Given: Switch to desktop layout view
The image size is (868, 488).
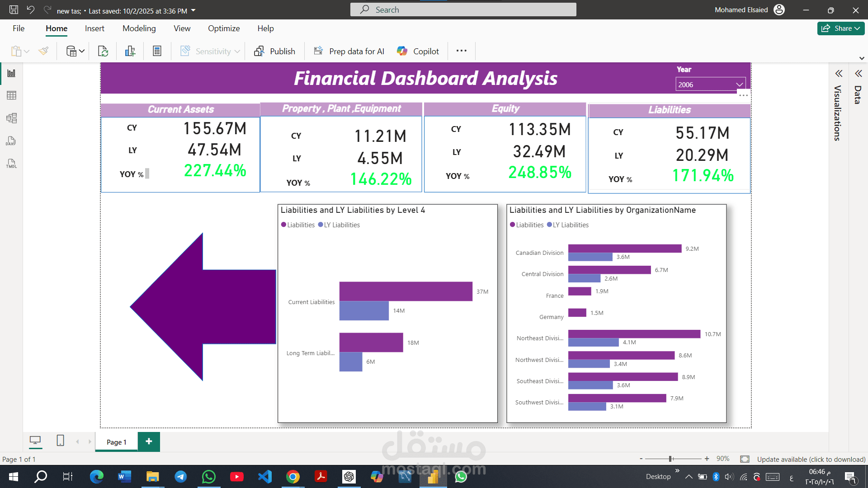Looking at the screenshot, I should (x=35, y=441).
